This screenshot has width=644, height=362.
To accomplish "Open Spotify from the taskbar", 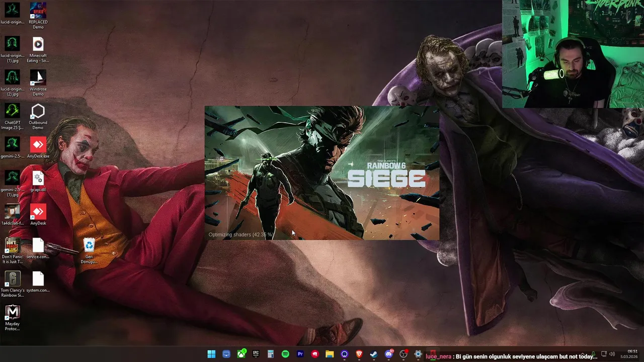I will [285, 354].
